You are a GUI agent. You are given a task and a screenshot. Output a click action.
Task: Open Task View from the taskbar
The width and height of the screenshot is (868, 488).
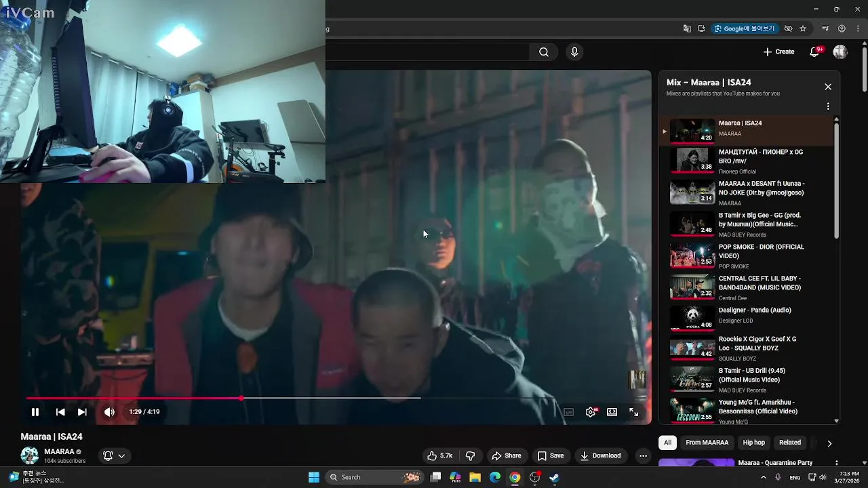pyautogui.click(x=436, y=477)
